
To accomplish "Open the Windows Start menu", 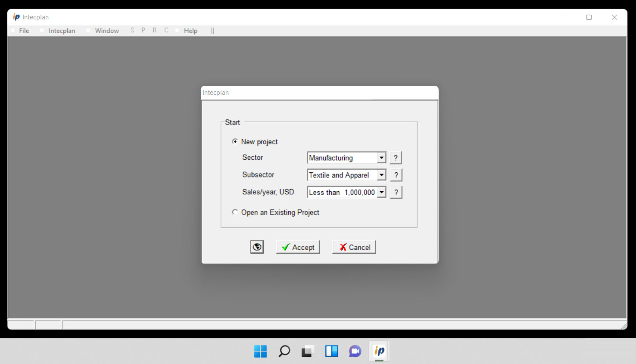I will (x=260, y=351).
